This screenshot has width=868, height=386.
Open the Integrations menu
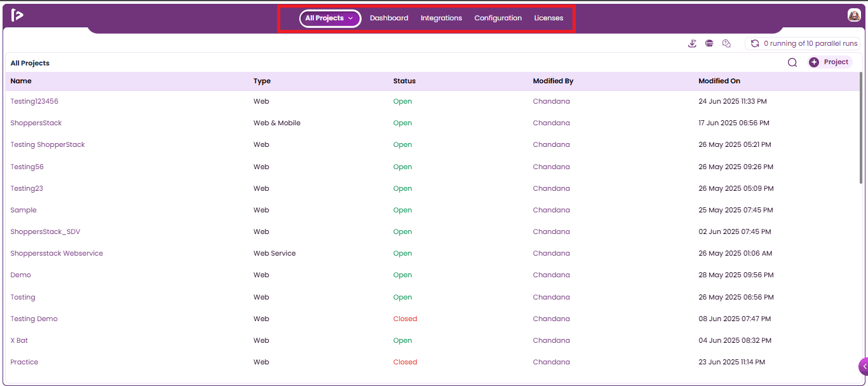(441, 18)
